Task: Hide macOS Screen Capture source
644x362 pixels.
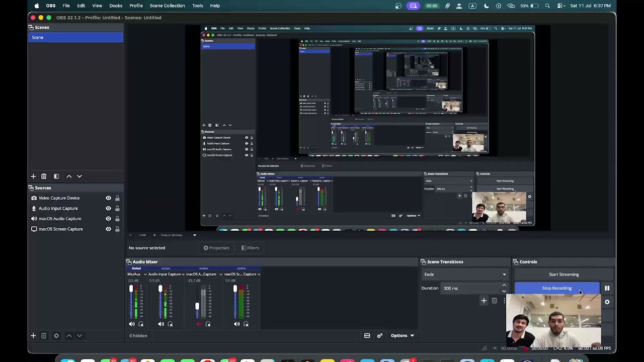Action: coord(108,229)
